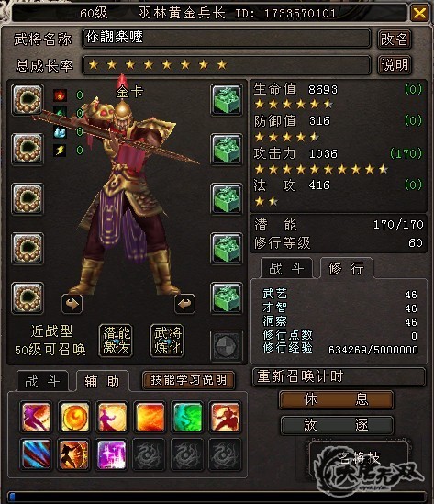The image size is (434, 504).
Task: Switch to the 修行 tab
Action: [x=347, y=268]
